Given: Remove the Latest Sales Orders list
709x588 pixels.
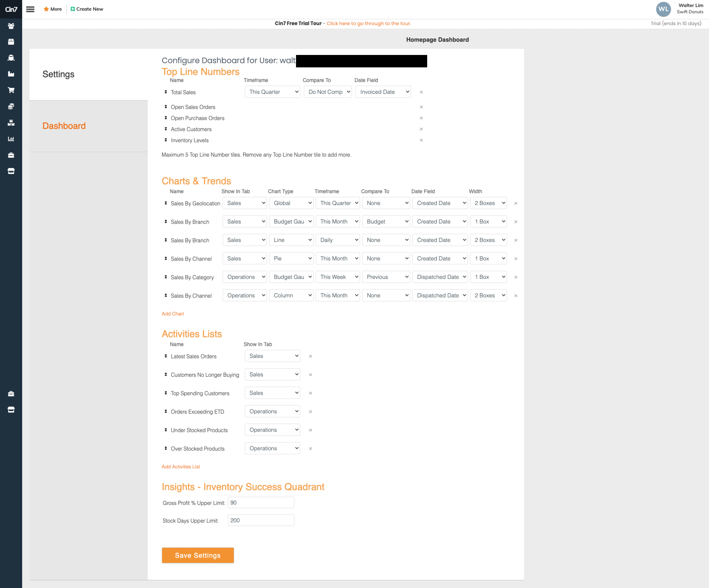Looking at the screenshot, I should [x=310, y=356].
